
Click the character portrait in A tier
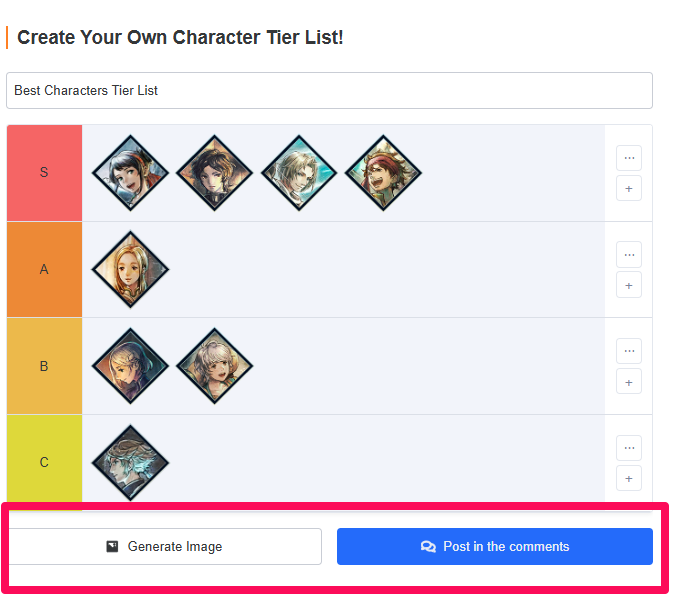[x=130, y=269]
